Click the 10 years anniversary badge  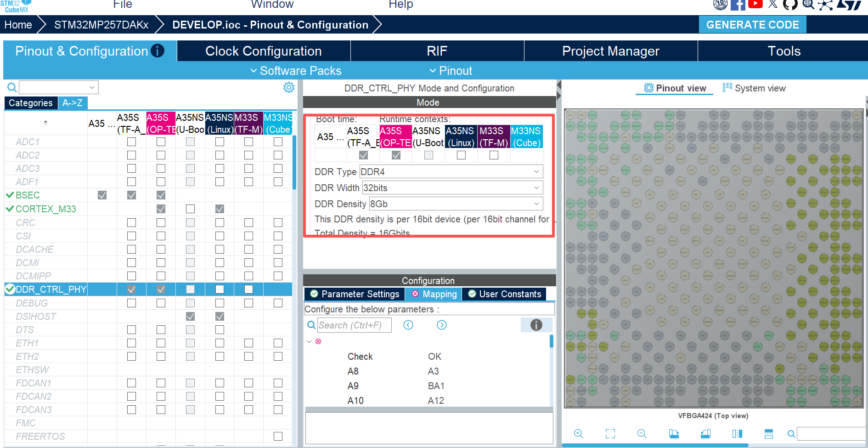[x=720, y=5]
